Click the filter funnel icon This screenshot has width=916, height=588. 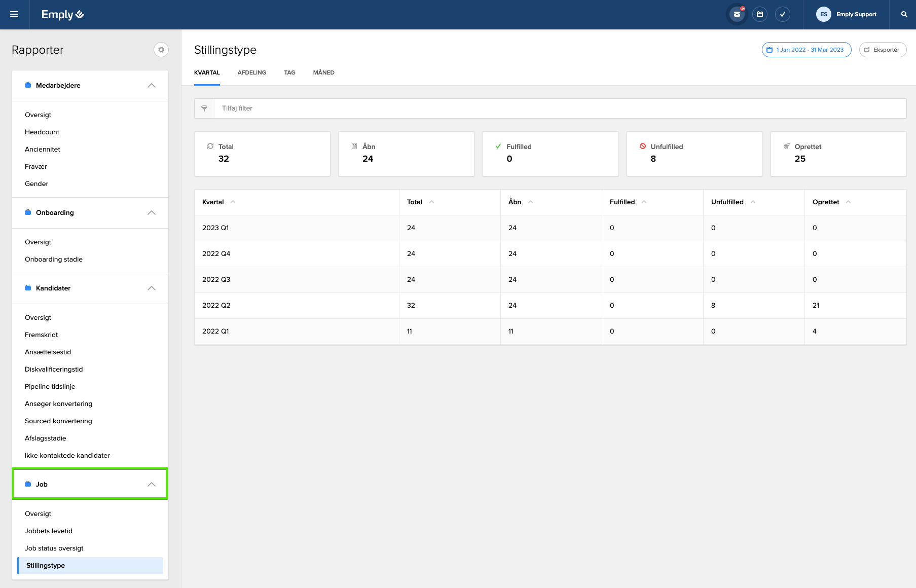204,108
